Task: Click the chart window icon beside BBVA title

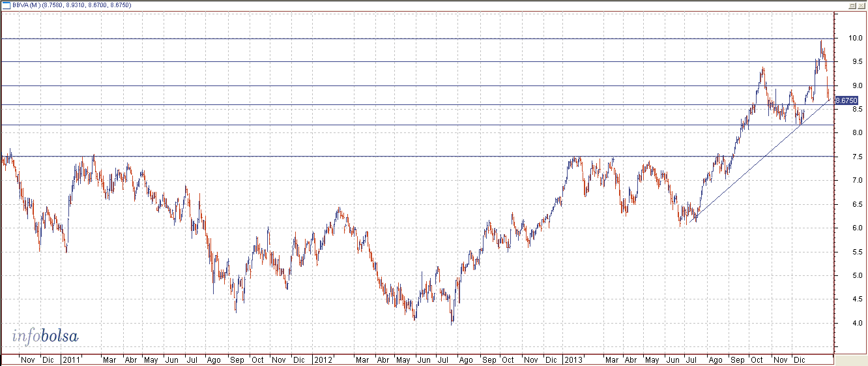Action: pyautogui.click(x=6, y=5)
